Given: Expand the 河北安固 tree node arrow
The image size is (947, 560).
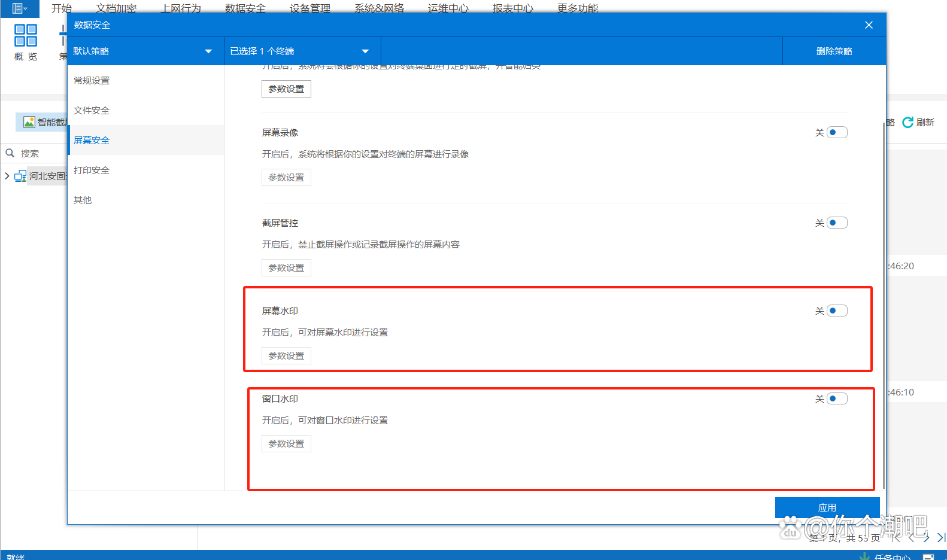Looking at the screenshot, I should (x=7, y=176).
